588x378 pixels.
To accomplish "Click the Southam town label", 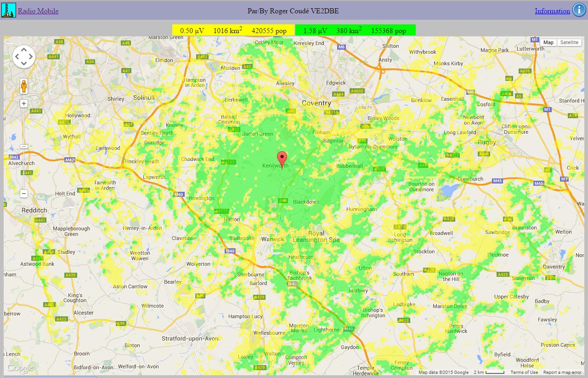I will click(403, 274).
